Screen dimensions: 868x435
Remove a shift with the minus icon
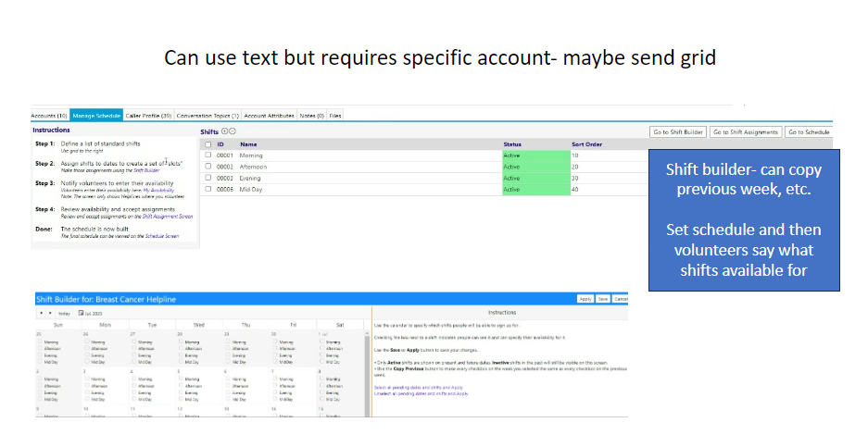[x=233, y=131]
